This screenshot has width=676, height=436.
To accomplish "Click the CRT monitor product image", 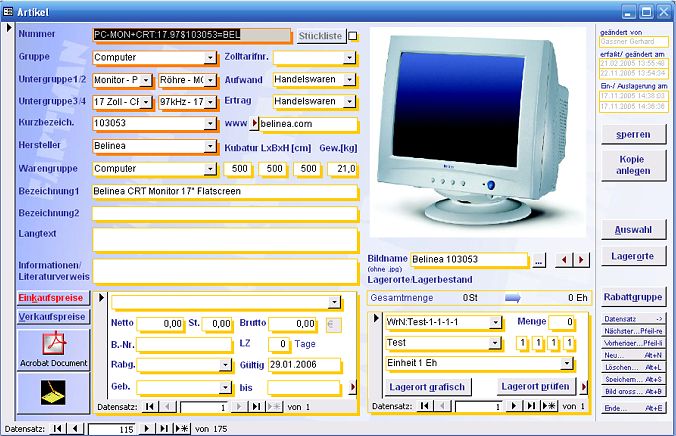I will pyautogui.click(x=478, y=132).
